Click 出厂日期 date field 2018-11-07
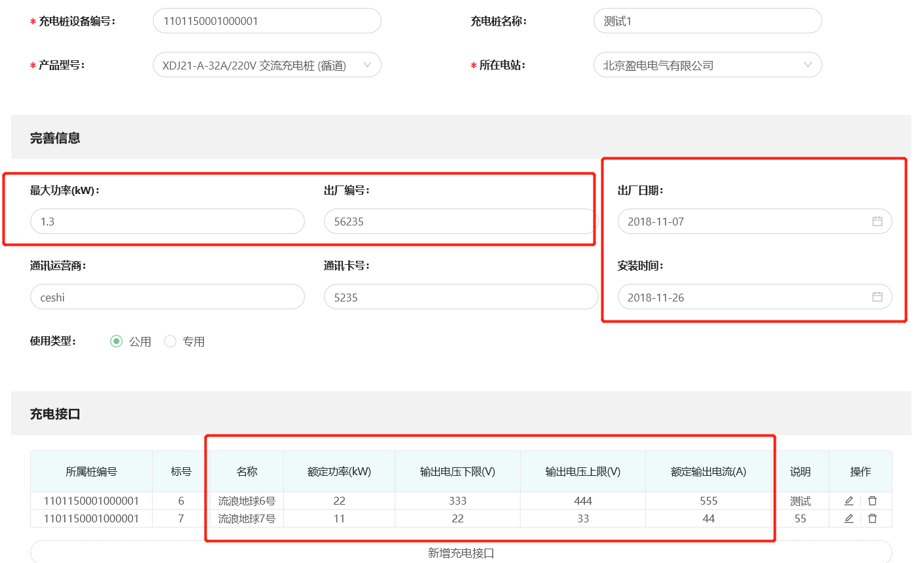 (755, 222)
